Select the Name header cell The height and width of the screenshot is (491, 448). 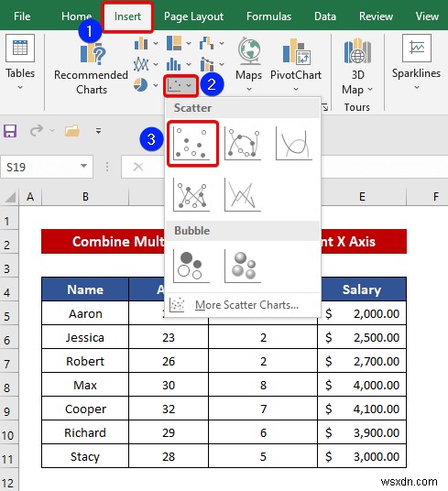(x=85, y=289)
